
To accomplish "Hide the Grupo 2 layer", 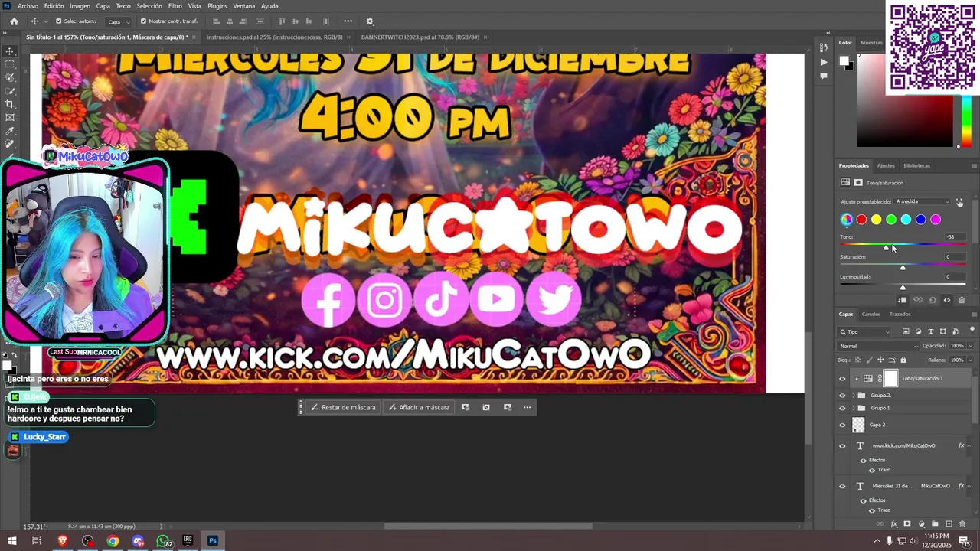I will tap(842, 396).
